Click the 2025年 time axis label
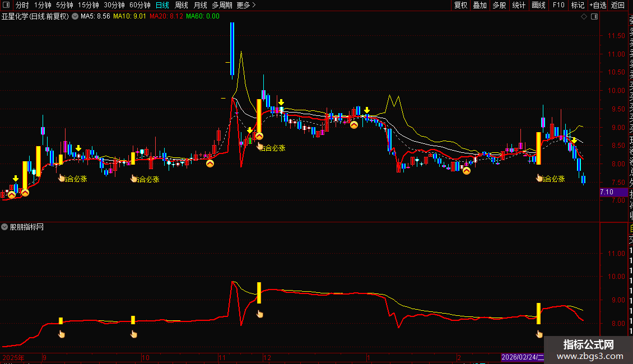 click(13, 357)
